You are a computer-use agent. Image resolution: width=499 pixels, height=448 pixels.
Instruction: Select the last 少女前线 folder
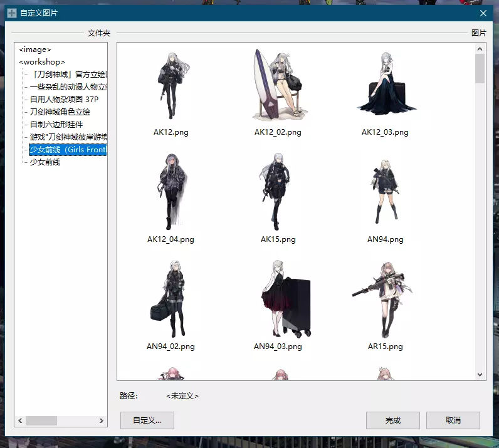45,162
